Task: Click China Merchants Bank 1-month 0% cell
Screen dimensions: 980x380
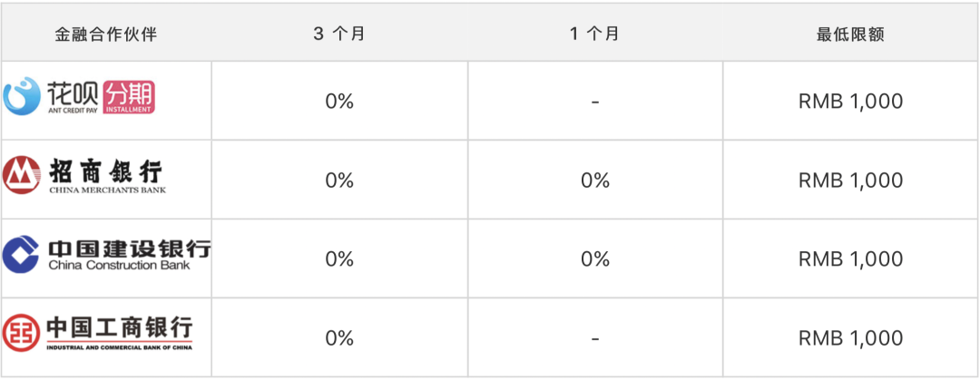Action: point(594,180)
